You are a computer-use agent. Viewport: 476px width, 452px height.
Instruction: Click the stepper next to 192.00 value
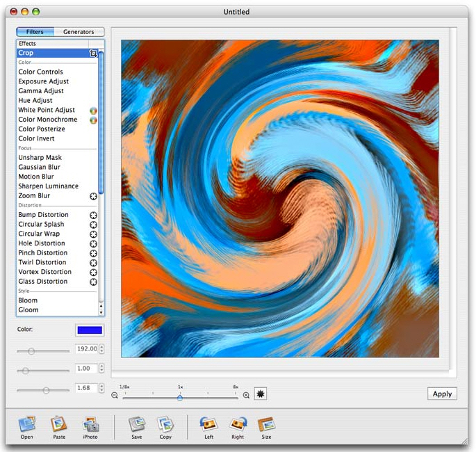(101, 350)
